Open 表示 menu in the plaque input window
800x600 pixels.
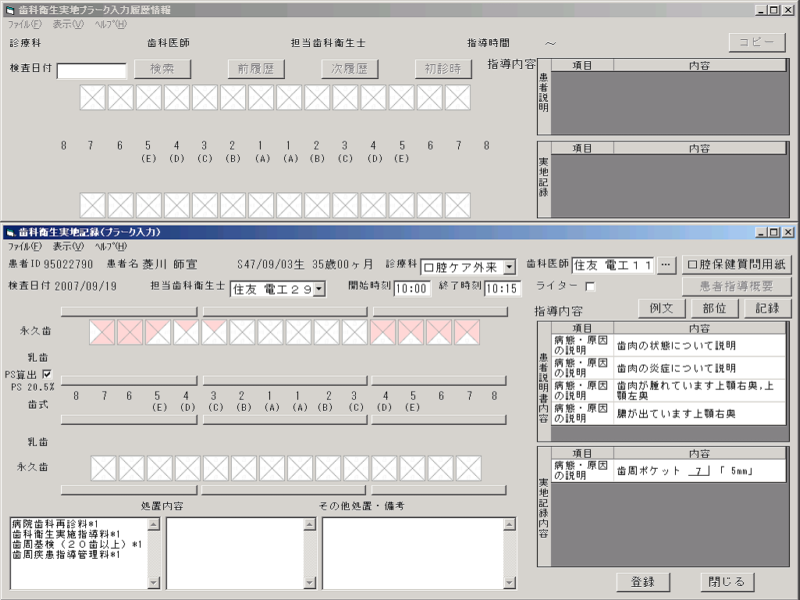coord(67,246)
